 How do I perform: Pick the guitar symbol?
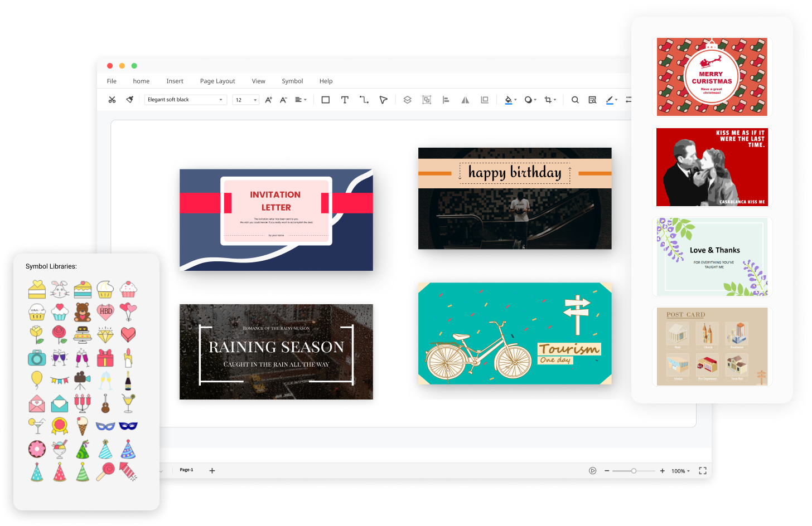pos(105,403)
